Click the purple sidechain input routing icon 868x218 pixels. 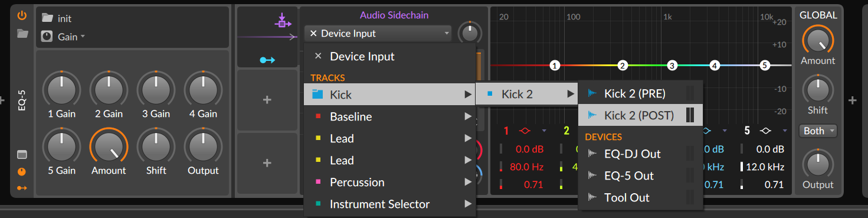283,21
